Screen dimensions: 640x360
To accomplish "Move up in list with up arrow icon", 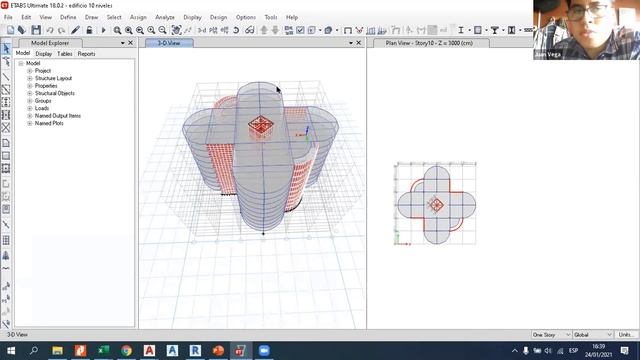I will click(264, 30).
